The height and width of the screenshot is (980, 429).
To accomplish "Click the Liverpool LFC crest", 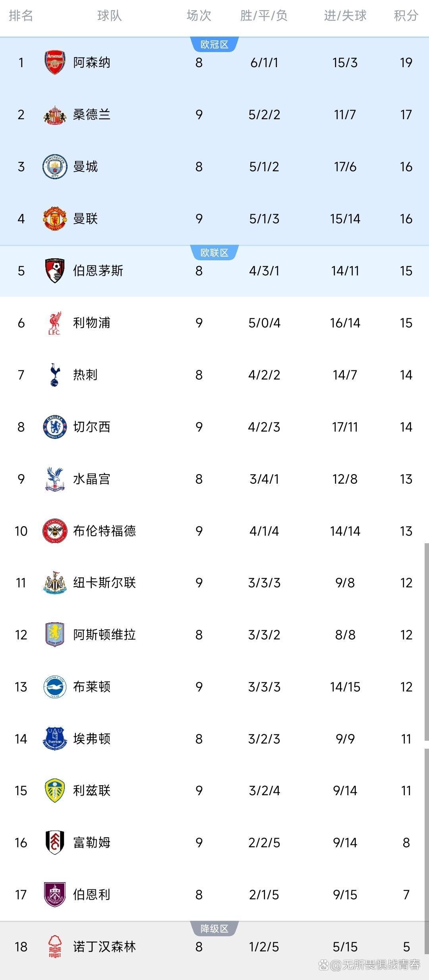I will tap(55, 323).
